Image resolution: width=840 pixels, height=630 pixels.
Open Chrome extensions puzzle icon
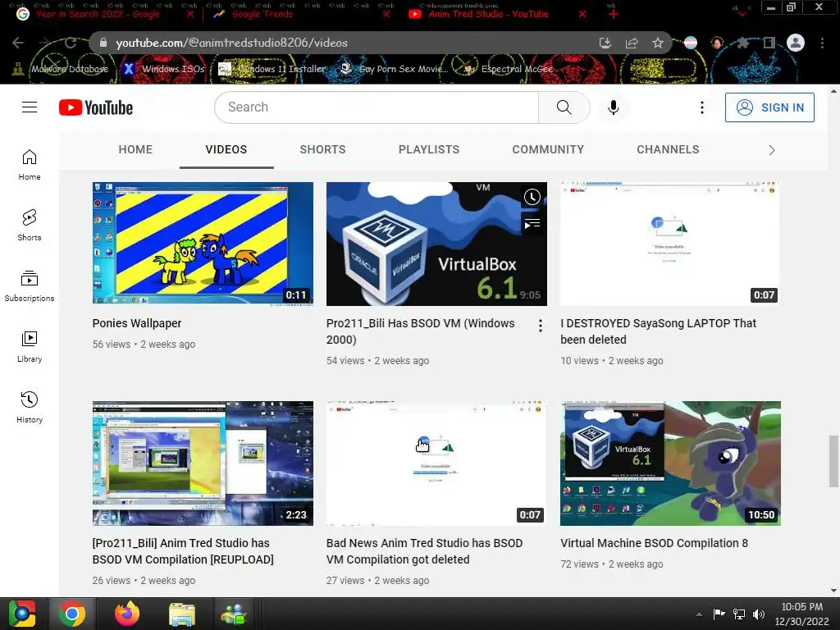(743, 43)
